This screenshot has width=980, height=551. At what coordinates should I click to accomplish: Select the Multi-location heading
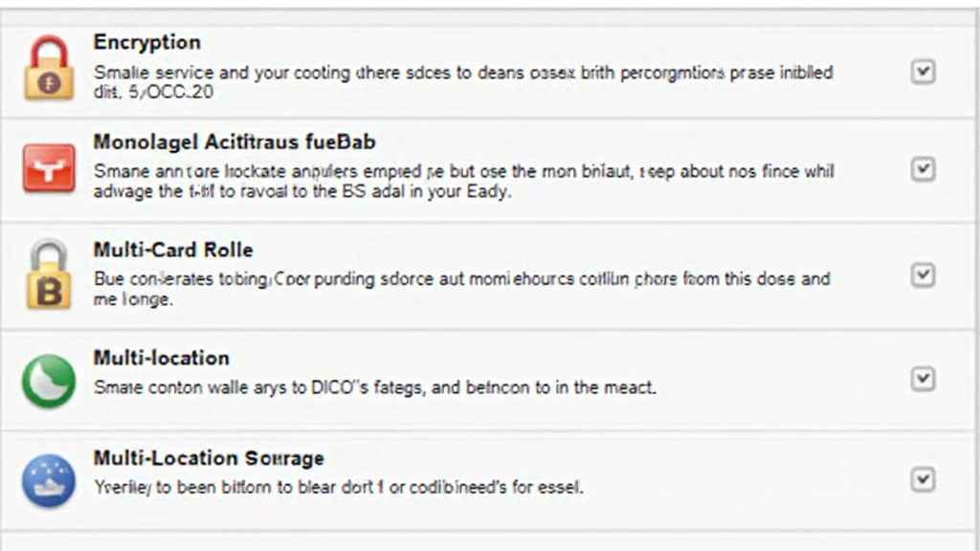(x=161, y=358)
